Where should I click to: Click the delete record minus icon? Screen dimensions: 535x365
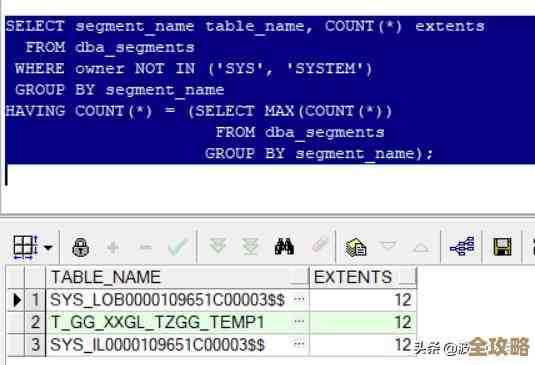[x=146, y=247]
